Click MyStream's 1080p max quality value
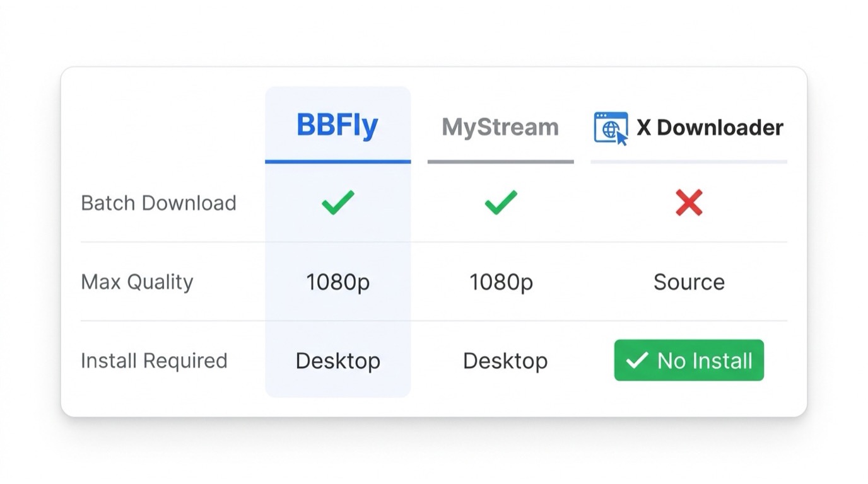 point(501,282)
